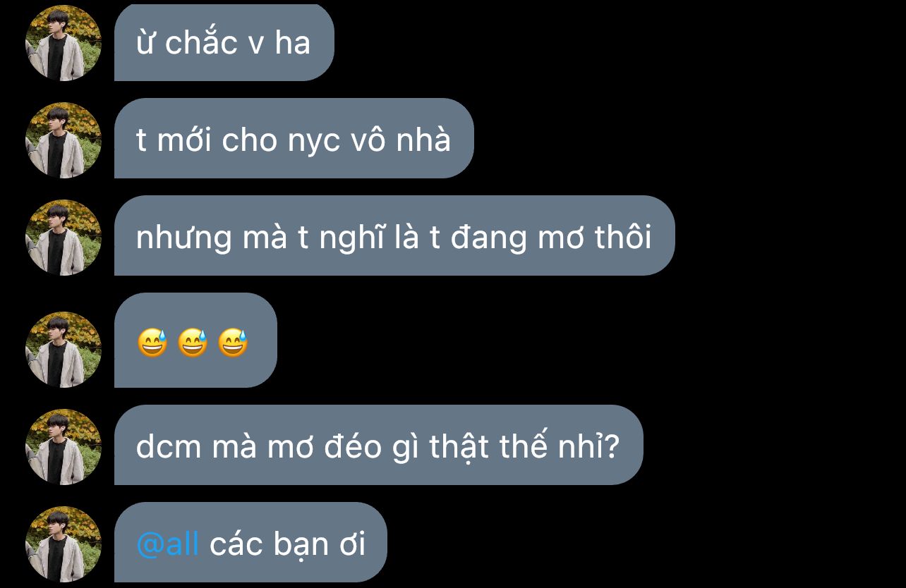Screen dimensions: 906x588
Task: Click the first sweat-smile emoji
Action: tap(152, 344)
